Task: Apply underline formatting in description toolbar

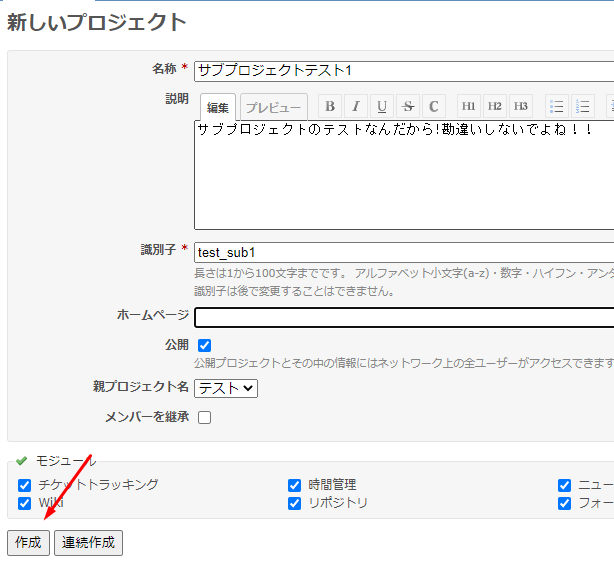Action: (x=382, y=106)
